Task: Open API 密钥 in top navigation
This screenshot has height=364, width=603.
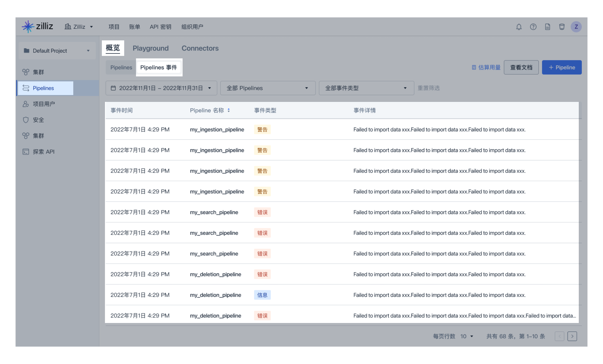Action: 161,27
